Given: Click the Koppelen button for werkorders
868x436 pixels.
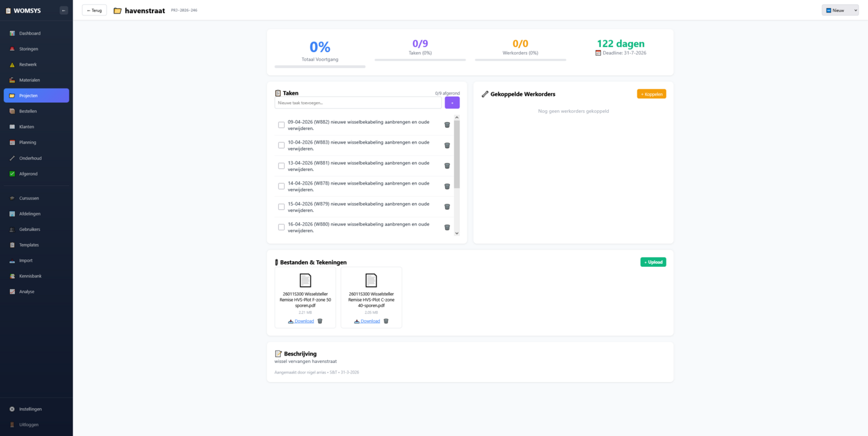Looking at the screenshot, I should pyautogui.click(x=651, y=94).
